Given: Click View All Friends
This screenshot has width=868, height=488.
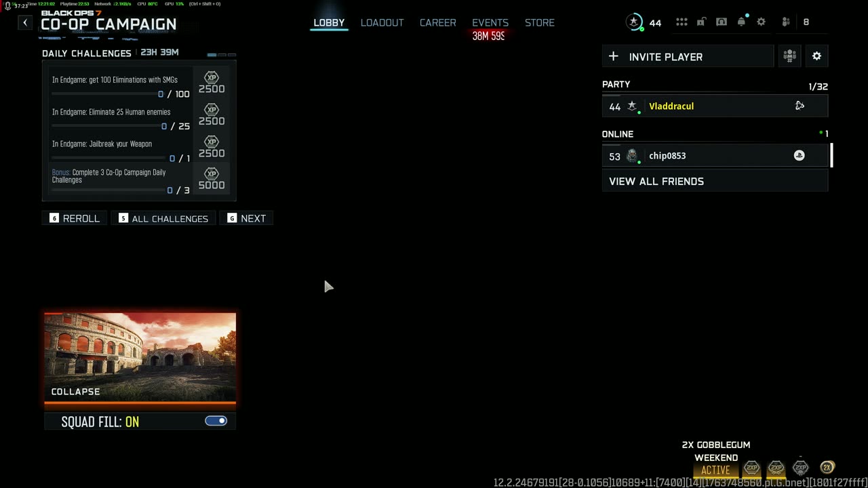Looking at the screenshot, I should [x=715, y=181].
